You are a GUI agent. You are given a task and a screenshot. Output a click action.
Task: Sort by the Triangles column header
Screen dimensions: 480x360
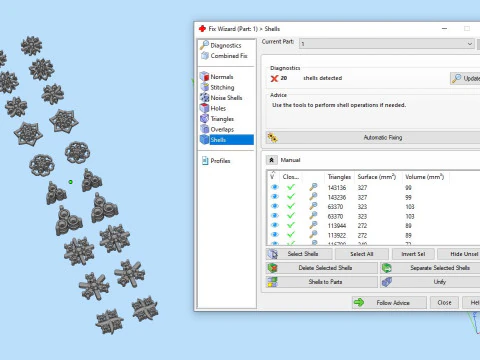pyautogui.click(x=339, y=177)
